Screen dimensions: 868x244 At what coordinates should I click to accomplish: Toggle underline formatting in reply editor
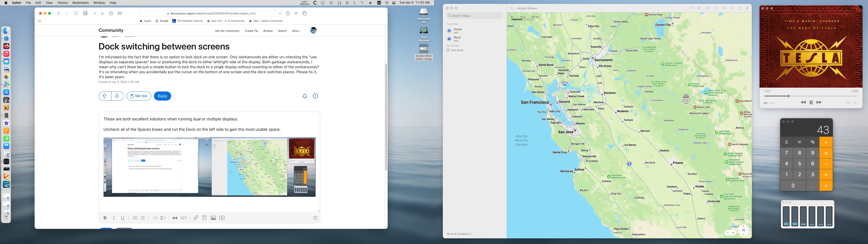[123, 218]
